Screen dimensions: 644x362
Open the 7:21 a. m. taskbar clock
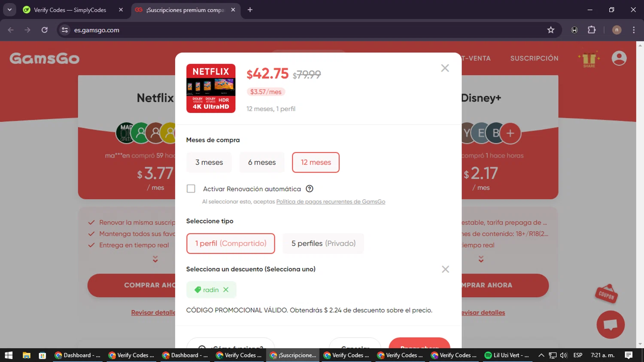[603, 355]
